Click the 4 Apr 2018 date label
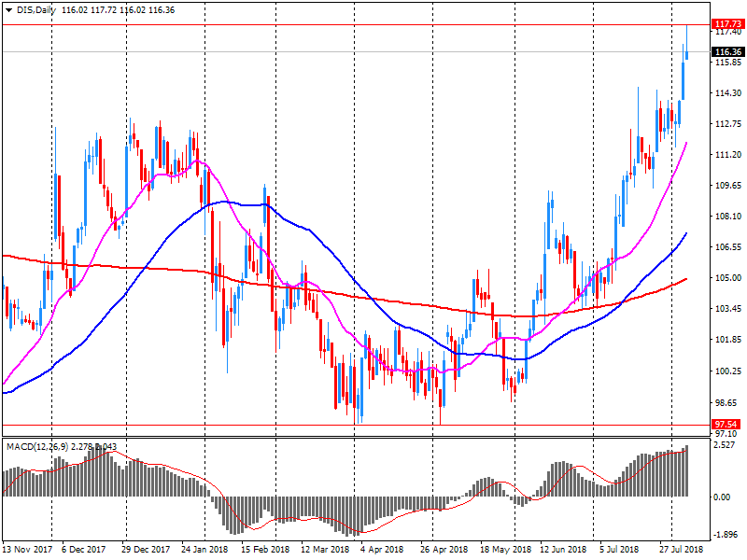 [382, 550]
